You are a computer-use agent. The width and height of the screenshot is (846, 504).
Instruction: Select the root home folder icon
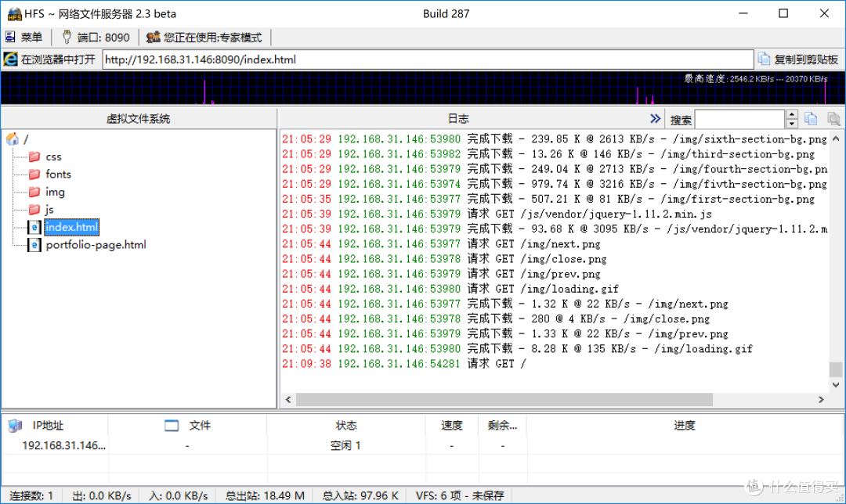[13, 139]
